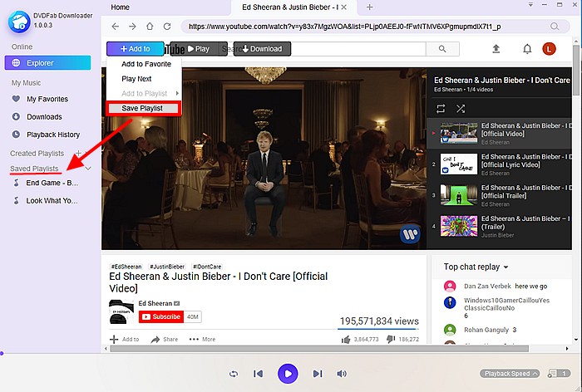Toggle playlist shuffle icon

pyautogui.click(x=461, y=109)
